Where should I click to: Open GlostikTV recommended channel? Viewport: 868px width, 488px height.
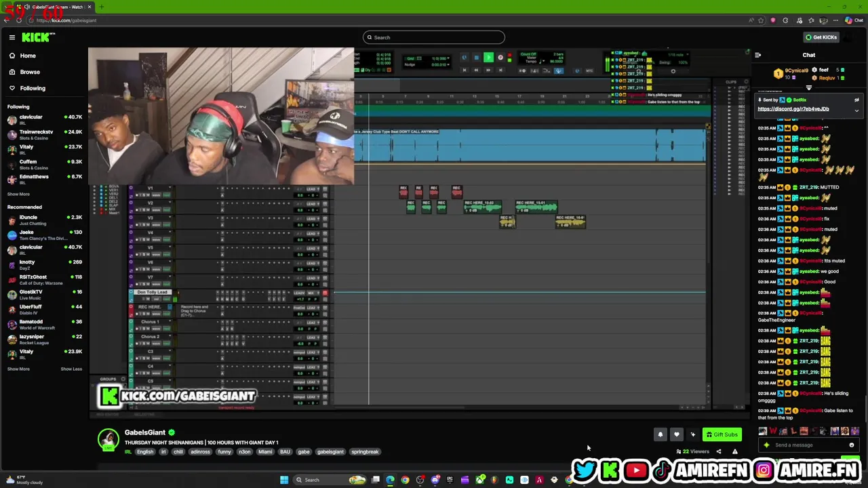point(45,294)
